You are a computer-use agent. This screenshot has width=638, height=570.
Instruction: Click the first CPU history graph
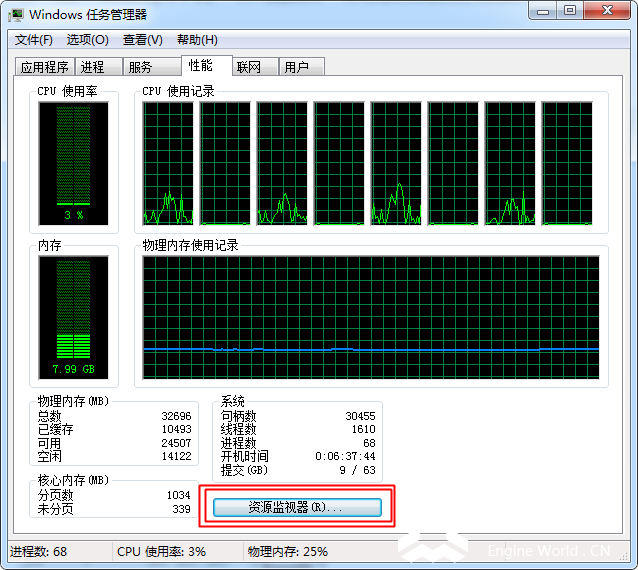pos(168,163)
